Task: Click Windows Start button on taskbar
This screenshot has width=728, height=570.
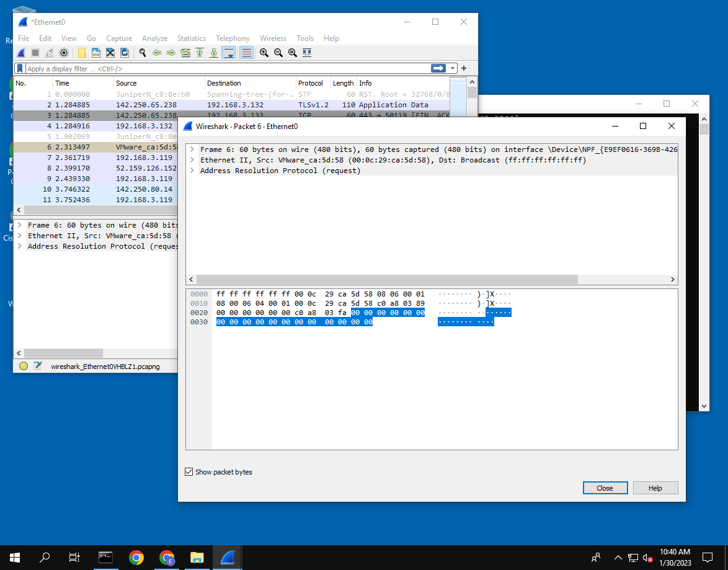Action: pyautogui.click(x=14, y=558)
